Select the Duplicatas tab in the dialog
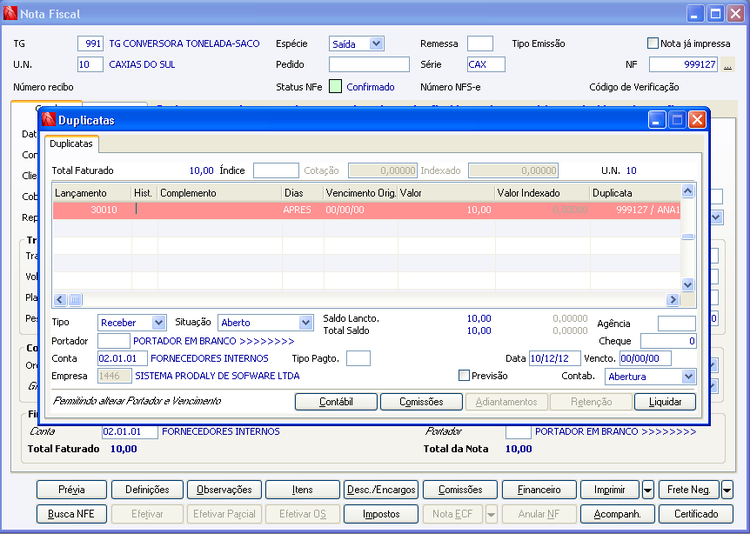Screen dimensions: 750x534 (x=72, y=145)
